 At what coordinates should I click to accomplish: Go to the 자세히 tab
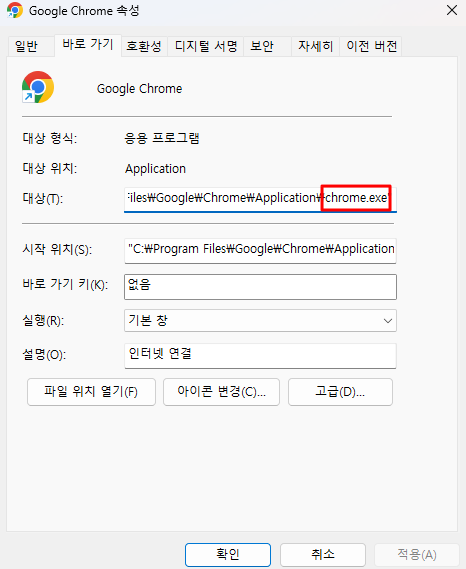coord(315,46)
